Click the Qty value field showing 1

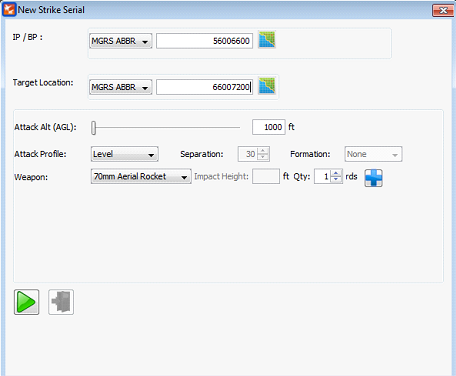click(x=323, y=176)
